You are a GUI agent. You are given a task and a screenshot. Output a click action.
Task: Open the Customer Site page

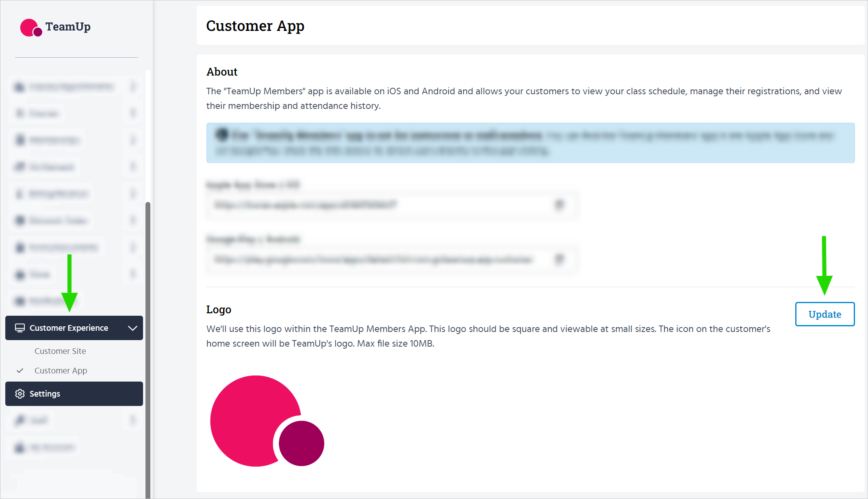(60, 351)
